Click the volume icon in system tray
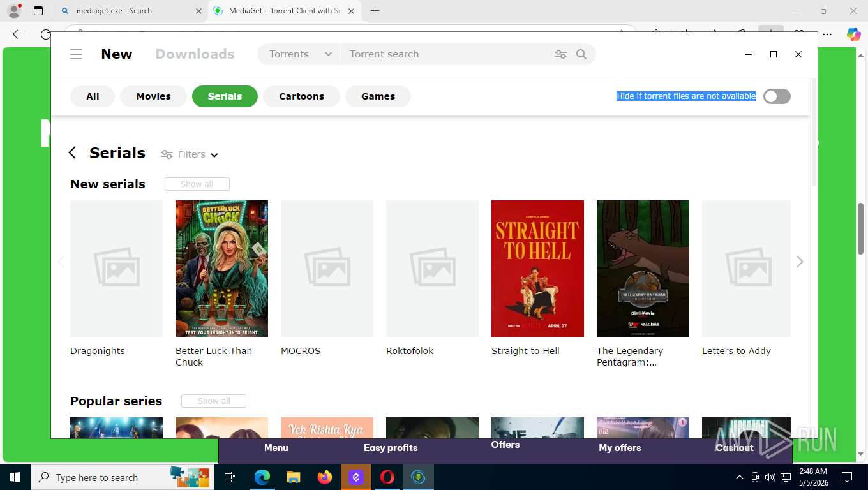This screenshot has width=868, height=490. click(x=770, y=477)
